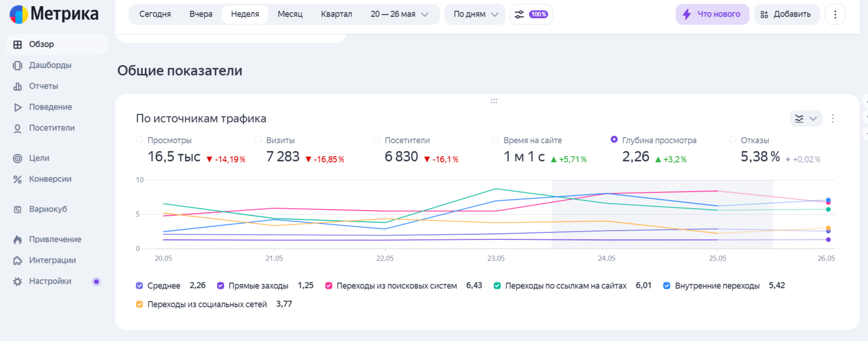Open the Цели target icon

pyautogui.click(x=18, y=158)
